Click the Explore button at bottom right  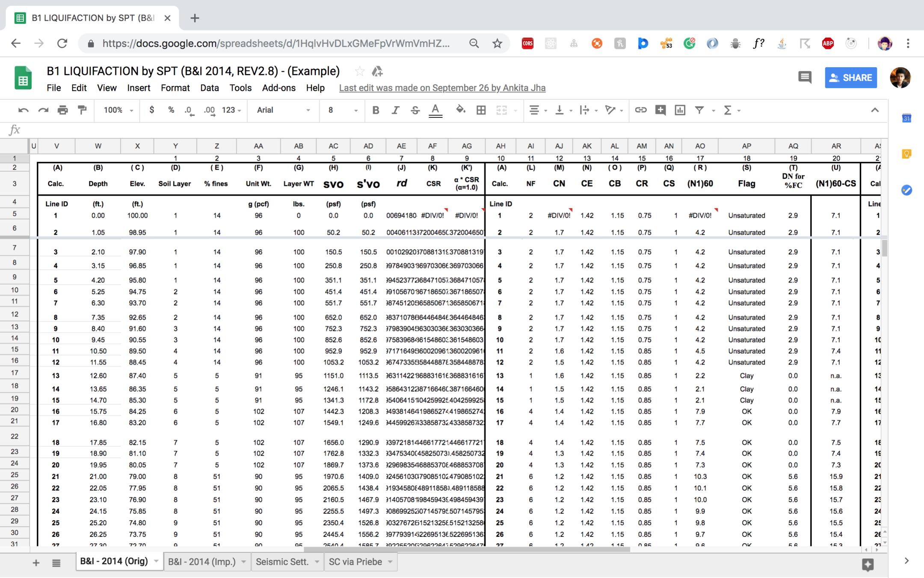868,564
